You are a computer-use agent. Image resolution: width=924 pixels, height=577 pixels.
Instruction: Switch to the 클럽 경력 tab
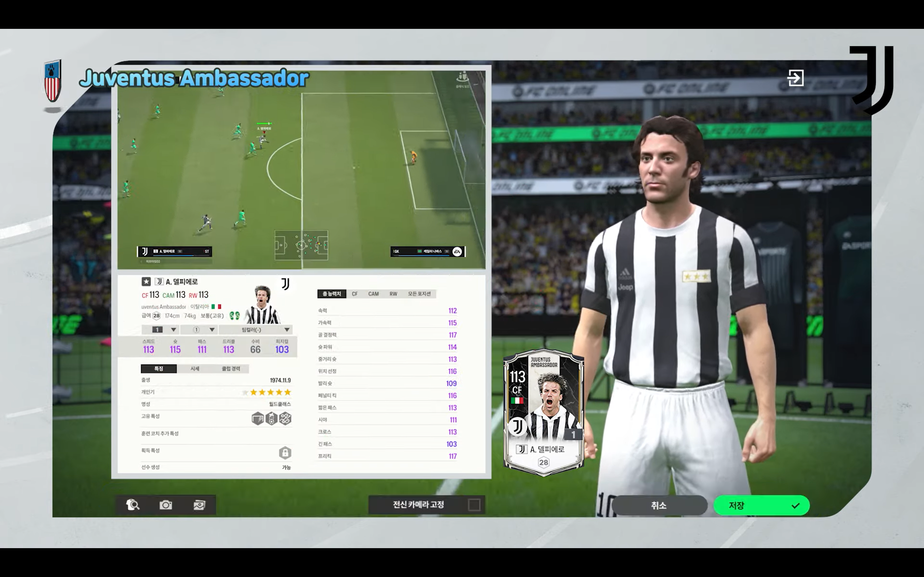click(231, 369)
